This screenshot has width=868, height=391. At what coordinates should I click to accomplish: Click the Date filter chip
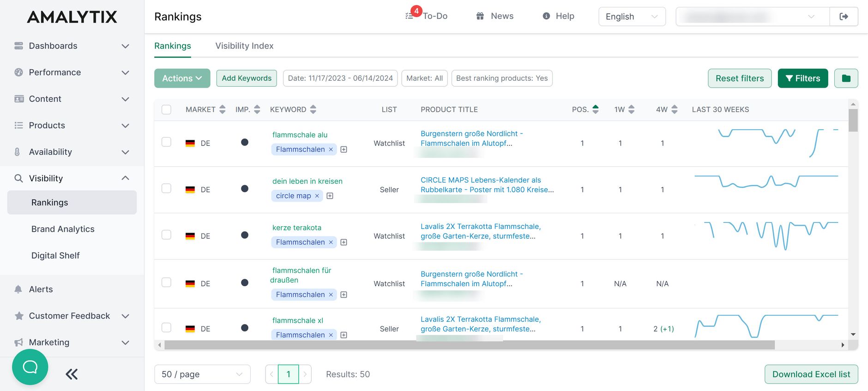(340, 78)
